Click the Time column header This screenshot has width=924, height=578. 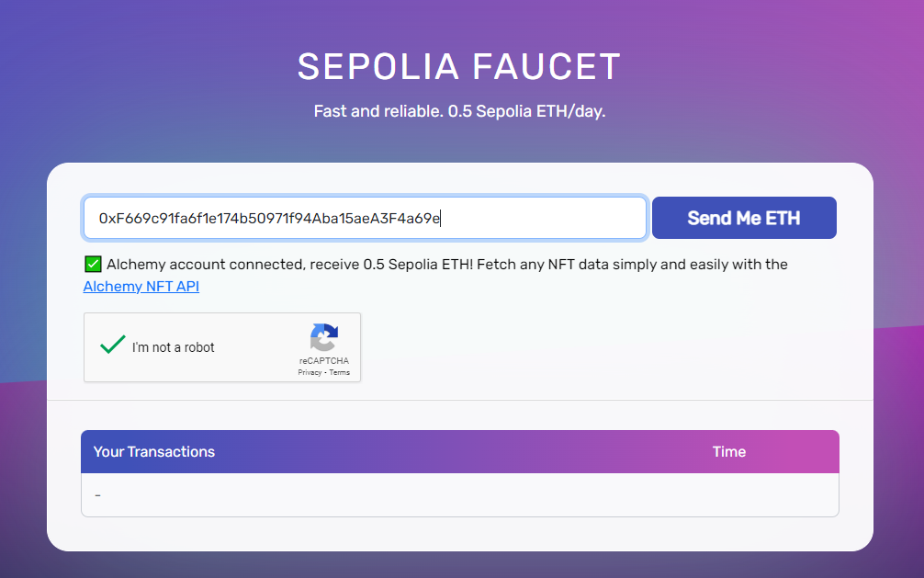pos(729,452)
